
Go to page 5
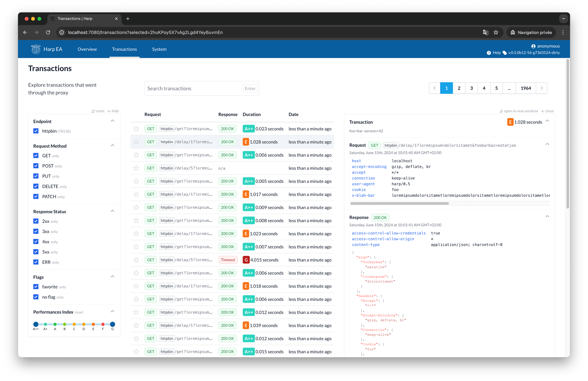496,88
